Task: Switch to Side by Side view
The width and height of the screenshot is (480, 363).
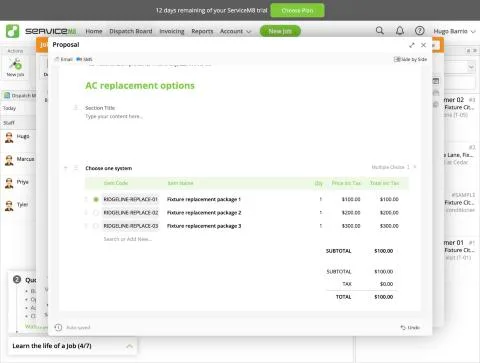Action: pos(410,59)
